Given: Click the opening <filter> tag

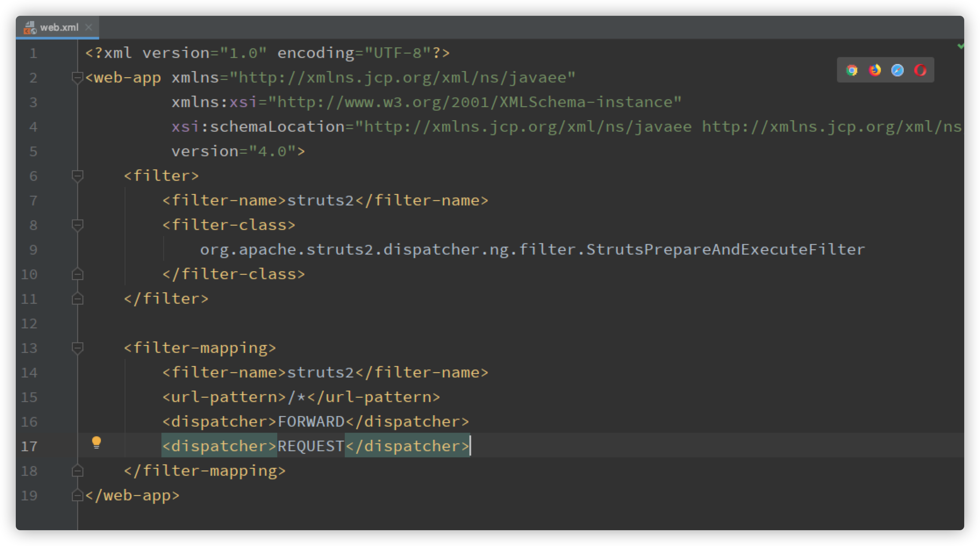Looking at the screenshot, I should point(161,176).
